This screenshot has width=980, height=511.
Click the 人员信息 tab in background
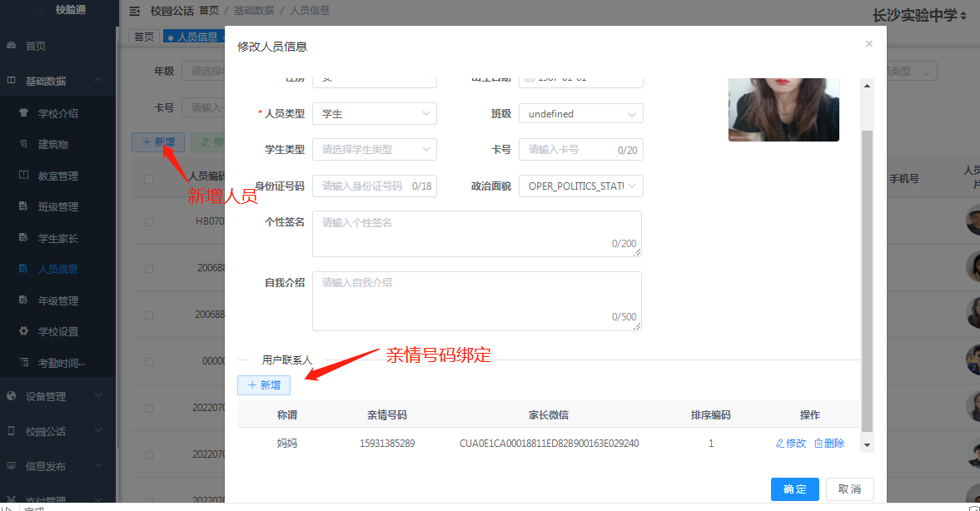click(194, 37)
